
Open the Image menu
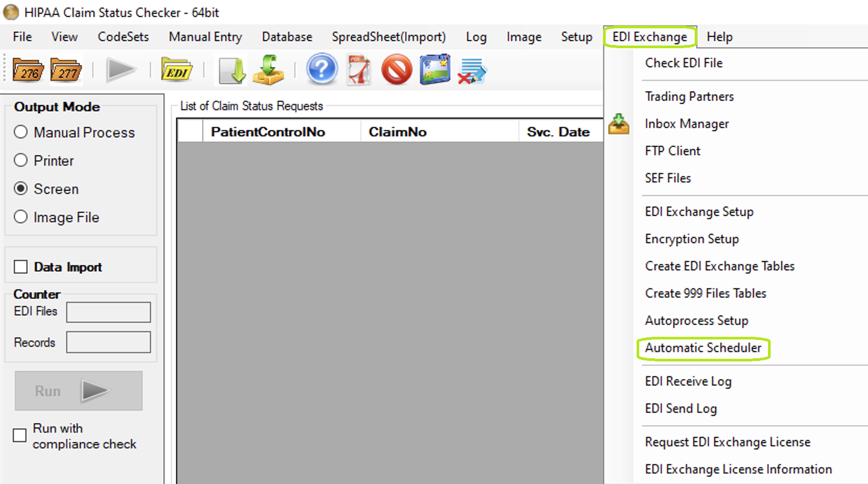[x=524, y=37]
